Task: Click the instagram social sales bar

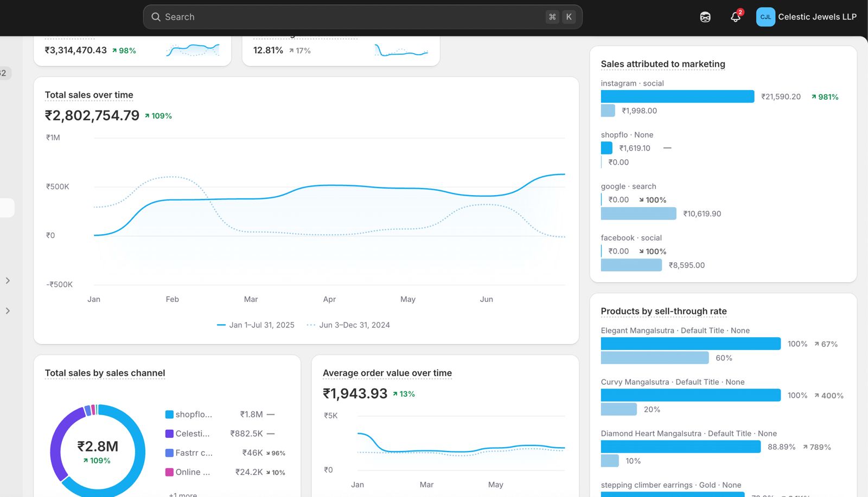Action: (677, 96)
